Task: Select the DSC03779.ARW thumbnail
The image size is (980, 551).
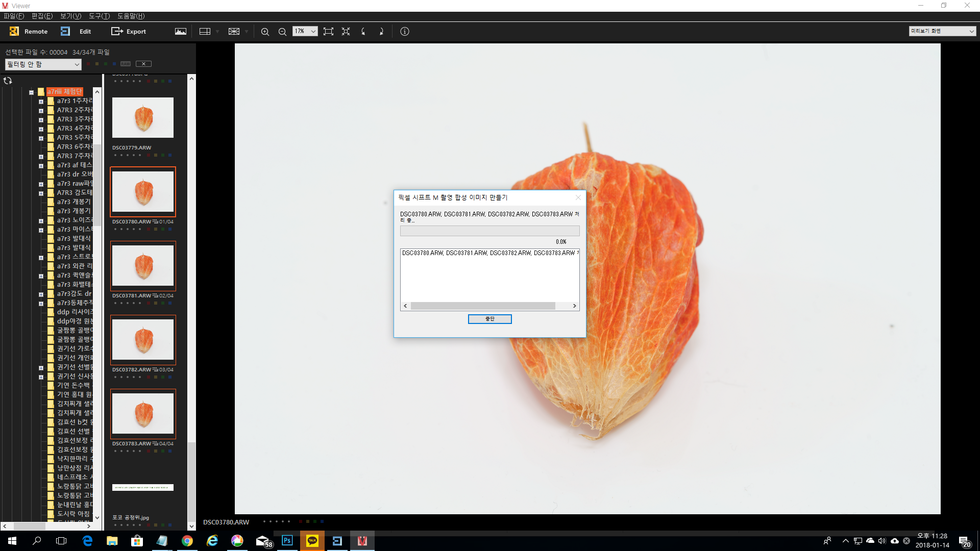Action: point(143,118)
